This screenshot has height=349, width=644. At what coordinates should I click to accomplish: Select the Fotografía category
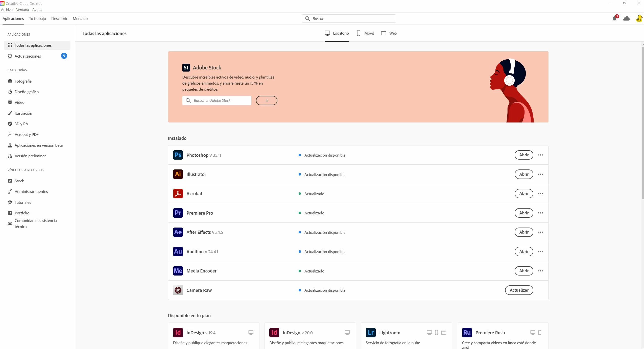(x=23, y=81)
